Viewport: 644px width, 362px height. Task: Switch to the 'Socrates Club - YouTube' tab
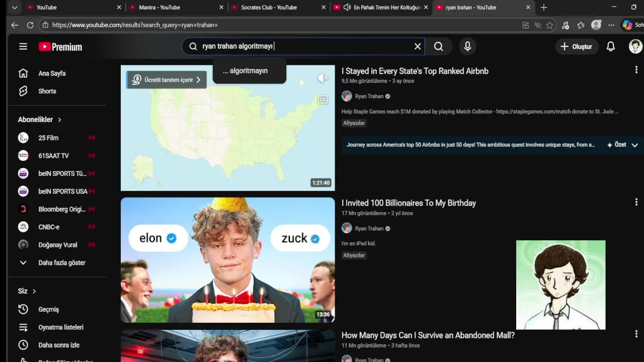pos(278,8)
